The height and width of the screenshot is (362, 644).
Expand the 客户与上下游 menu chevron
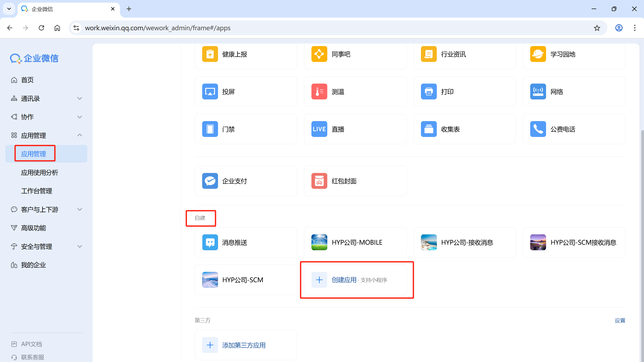point(80,209)
